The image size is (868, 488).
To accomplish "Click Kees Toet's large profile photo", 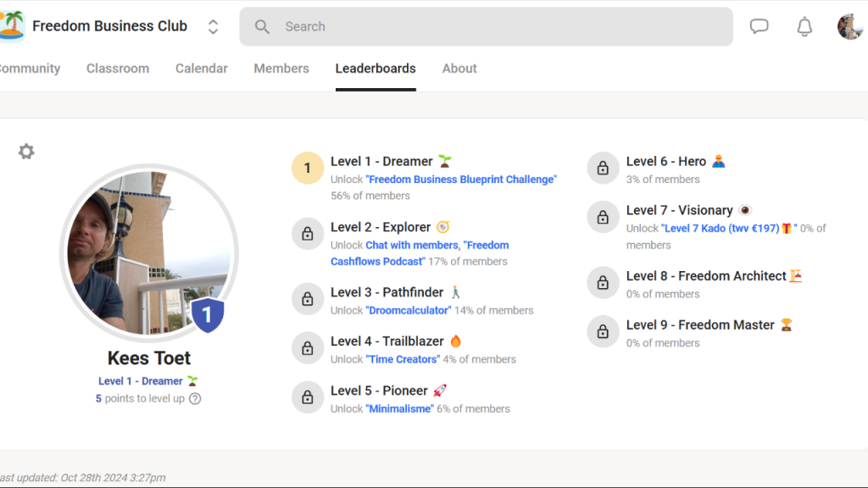I will pyautogui.click(x=149, y=252).
